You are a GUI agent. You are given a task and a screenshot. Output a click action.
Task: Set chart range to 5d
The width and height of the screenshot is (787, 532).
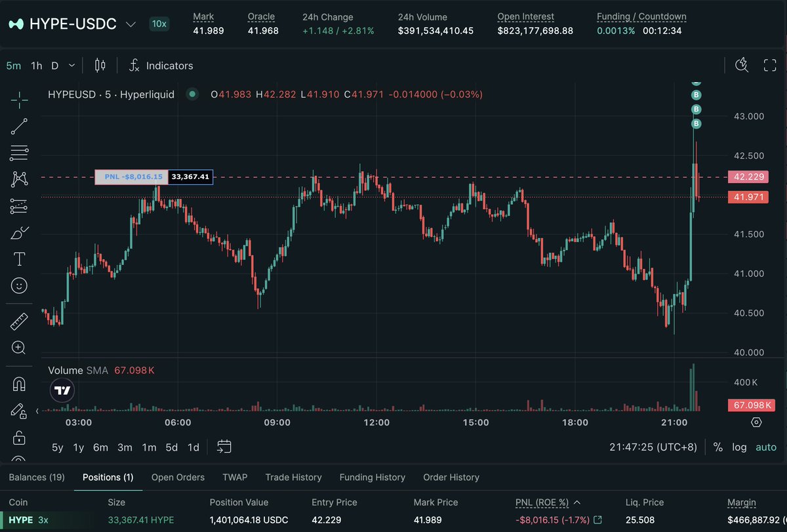tap(171, 447)
